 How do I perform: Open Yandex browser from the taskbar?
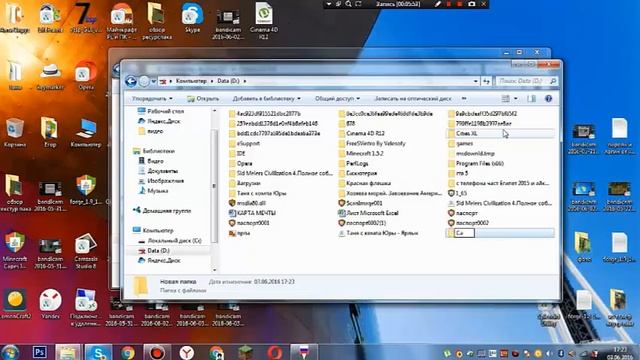187,352
